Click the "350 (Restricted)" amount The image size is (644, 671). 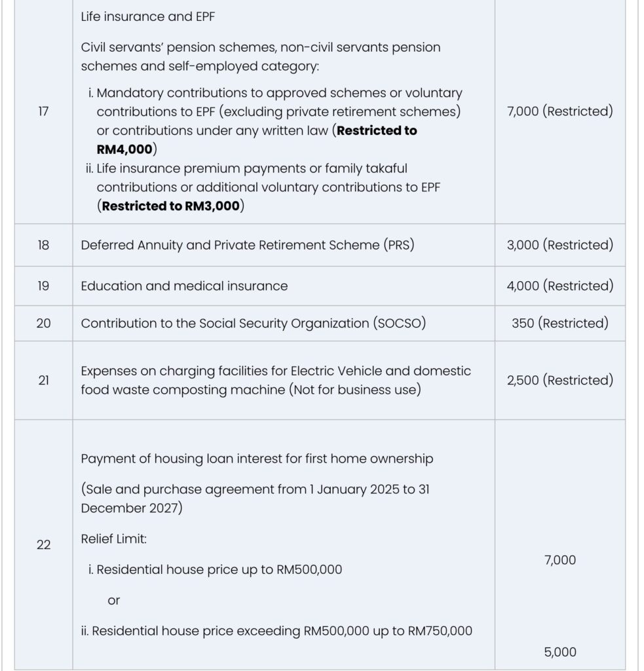pyautogui.click(x=560, y=323)
